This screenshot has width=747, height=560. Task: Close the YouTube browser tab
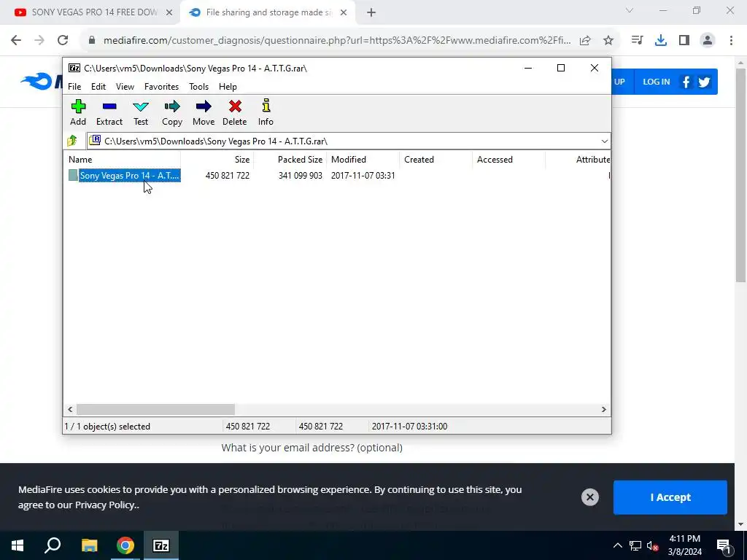tap(169, 13)
